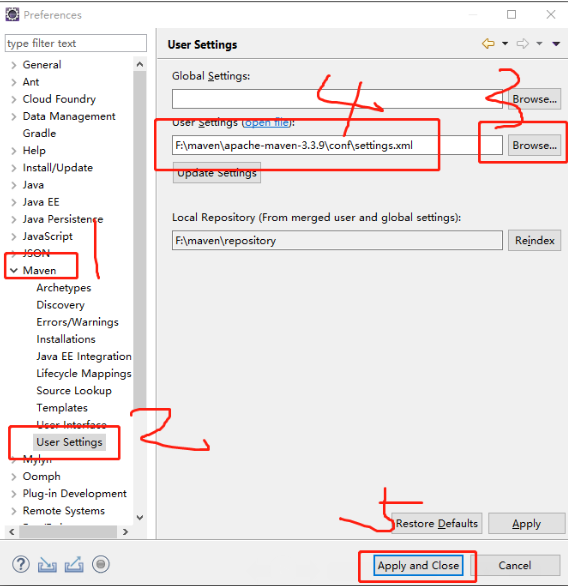Open Source Lookup page

click(x=74, y=391)
